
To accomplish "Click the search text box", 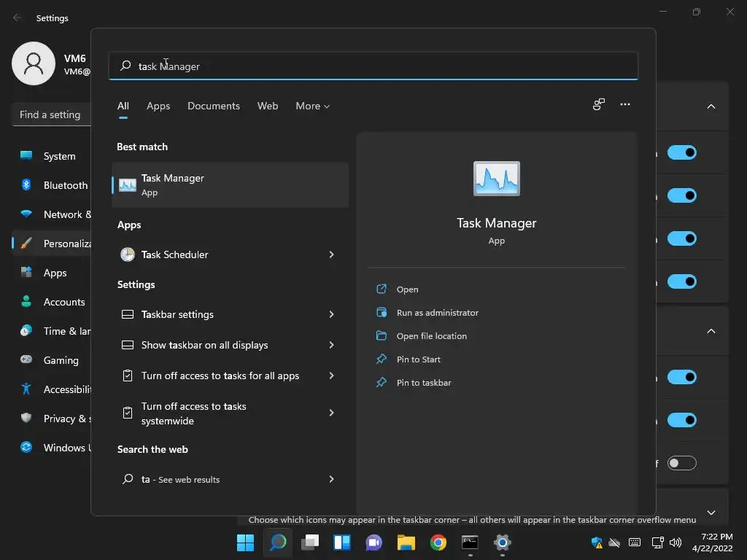I will coord(373,66).
